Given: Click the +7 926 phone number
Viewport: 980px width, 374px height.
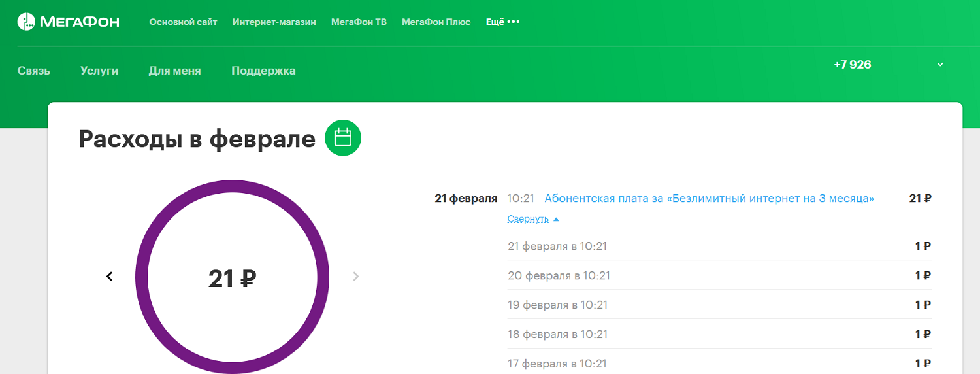Looking at the screenshot, I should pyautogui.click(x=853, y=65).
